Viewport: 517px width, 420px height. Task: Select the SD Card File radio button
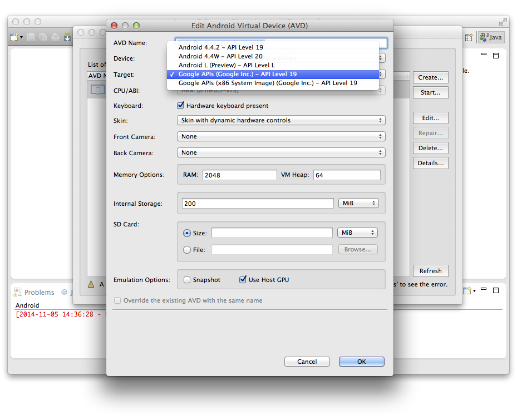187,250
